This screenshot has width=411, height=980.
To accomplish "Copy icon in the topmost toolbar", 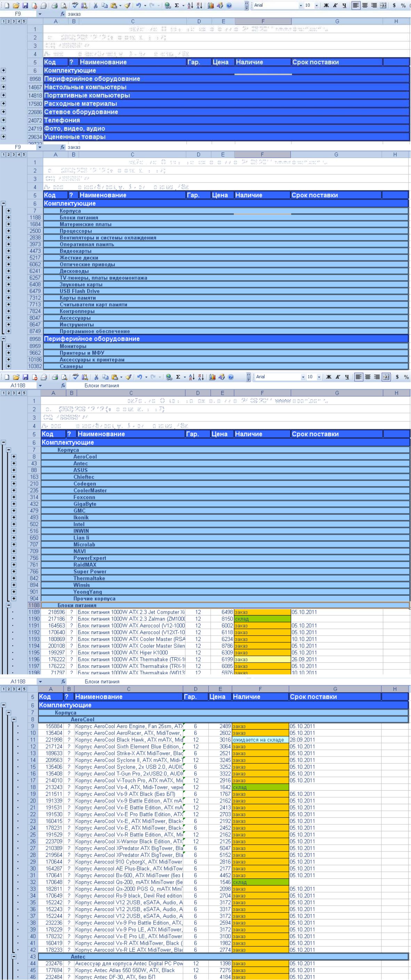I will click(104, 5).
